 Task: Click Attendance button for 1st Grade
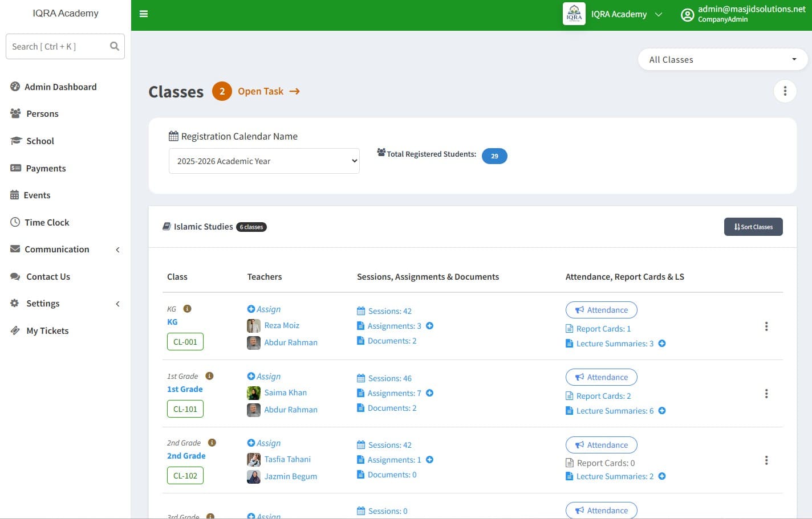coord(602,377)
